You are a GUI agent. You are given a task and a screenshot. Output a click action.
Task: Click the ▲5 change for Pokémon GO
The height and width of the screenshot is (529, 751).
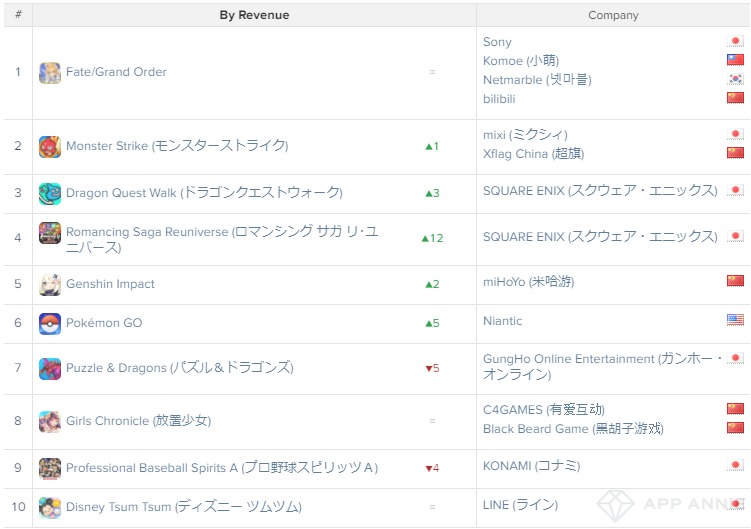[432, 323]
